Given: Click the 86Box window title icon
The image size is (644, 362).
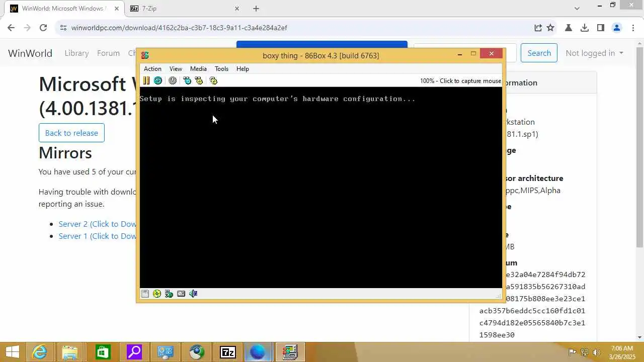Looking at the screenshot, I should coord(145,55).
